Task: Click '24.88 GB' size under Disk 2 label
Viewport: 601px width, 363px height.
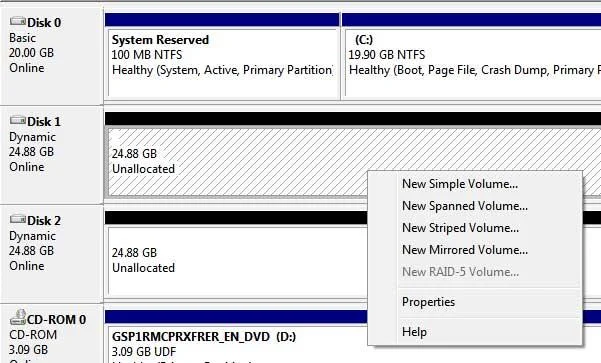Action: tap(31, 250)
